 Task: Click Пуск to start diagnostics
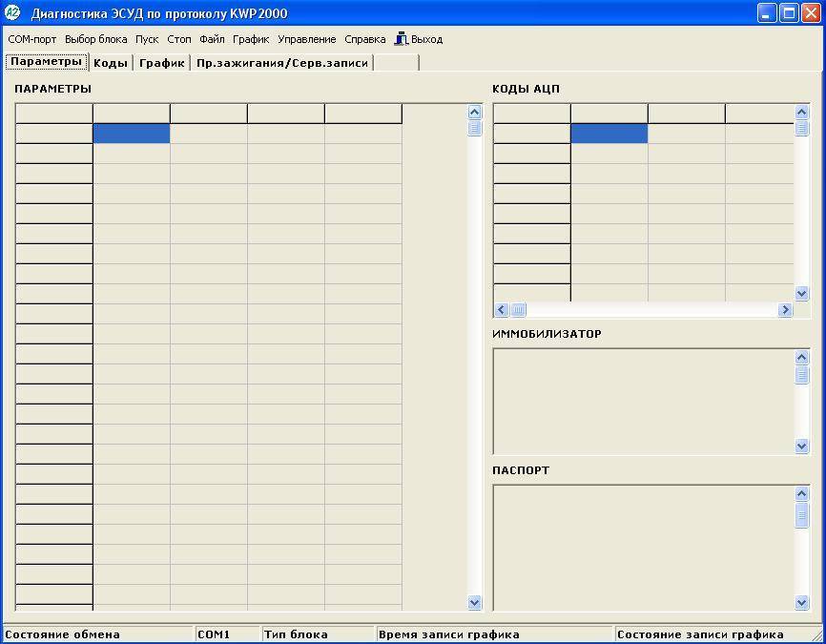(147, 39)
